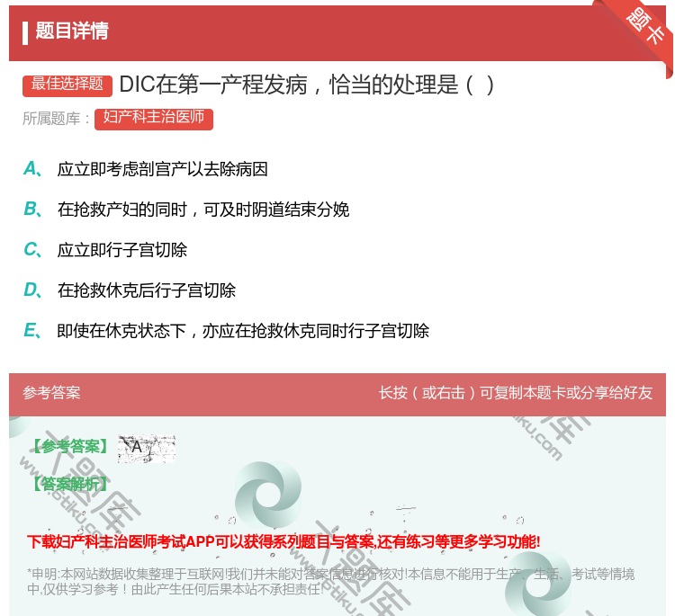Select option A 应立即考虑剖宫产以去除病因
The image size is (675, 616).
pyautogui.click(x=147, y=169)
